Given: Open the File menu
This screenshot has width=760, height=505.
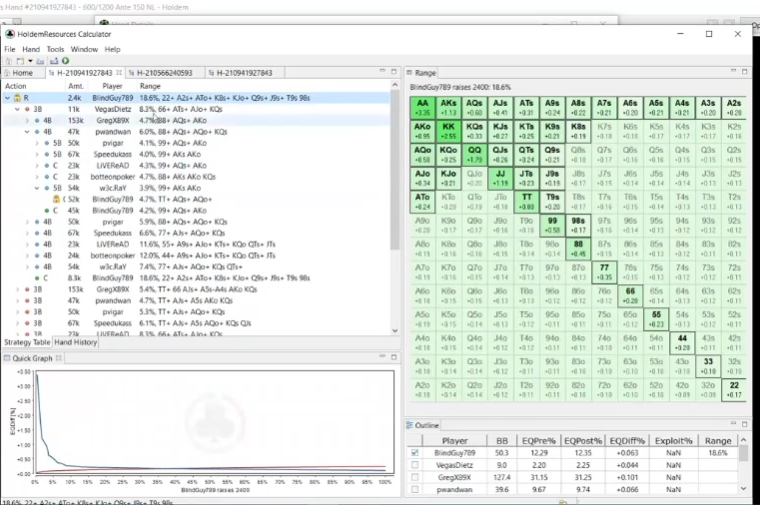Looking at the screenshot, I should click(10, 49).
